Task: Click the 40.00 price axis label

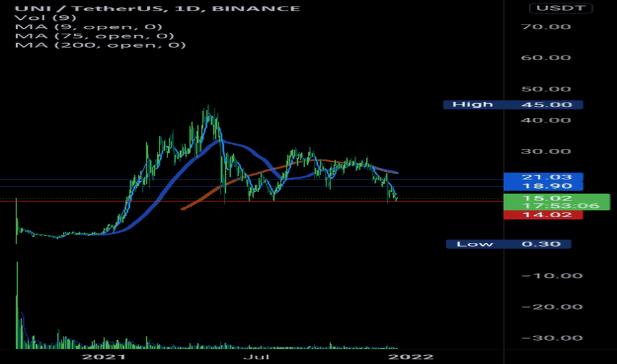Action: [546, 120]
